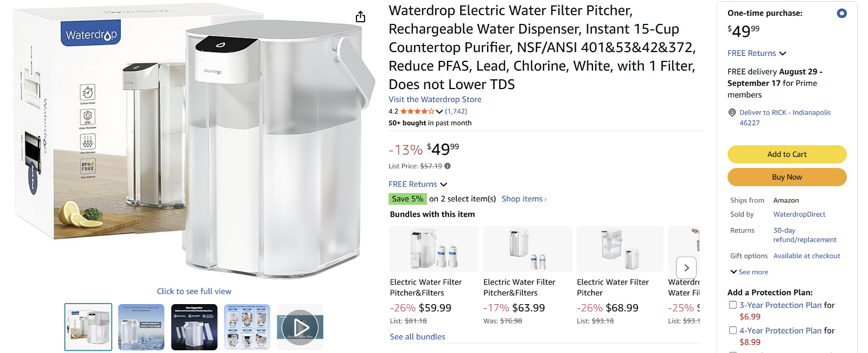The height and width of the screenshot is (353, 868).
Task: Click the Shop items link
Action: [x=524, y=199]
